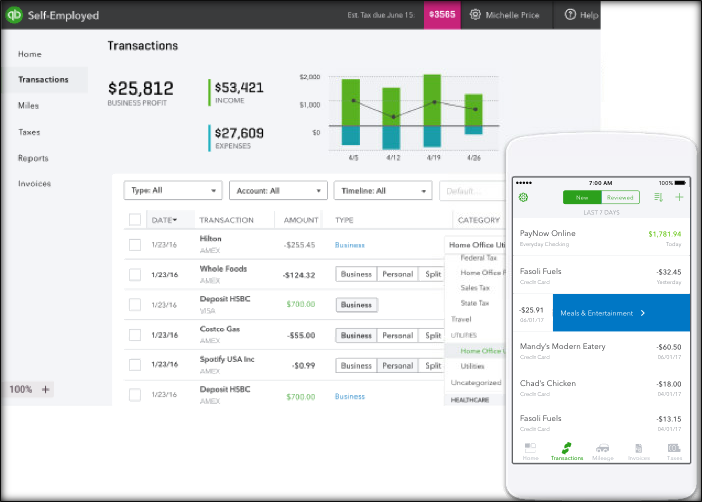This screenshot has width=702, height=502.
Task: Open Miles in left sidebar
Action: 28,106
